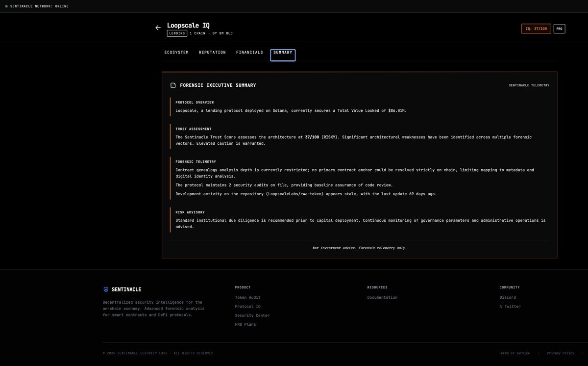This screenshot has width=588, height=366.
Task: Visit the Security Center page
Action: click(252, 314)
